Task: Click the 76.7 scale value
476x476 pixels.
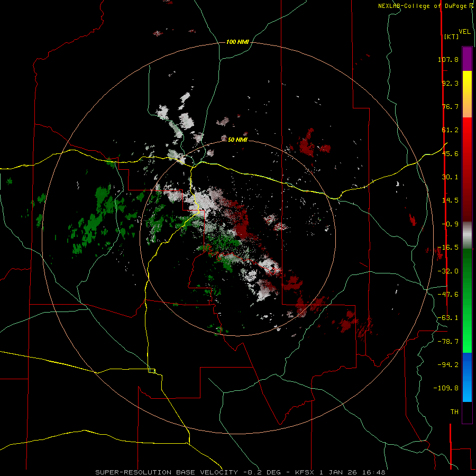Action: [450, 106]
